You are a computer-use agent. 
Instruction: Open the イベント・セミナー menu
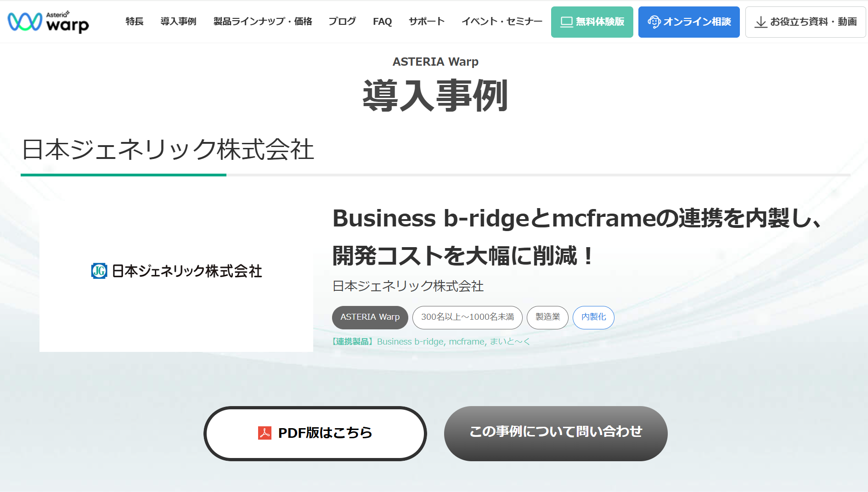click(502, 21)
